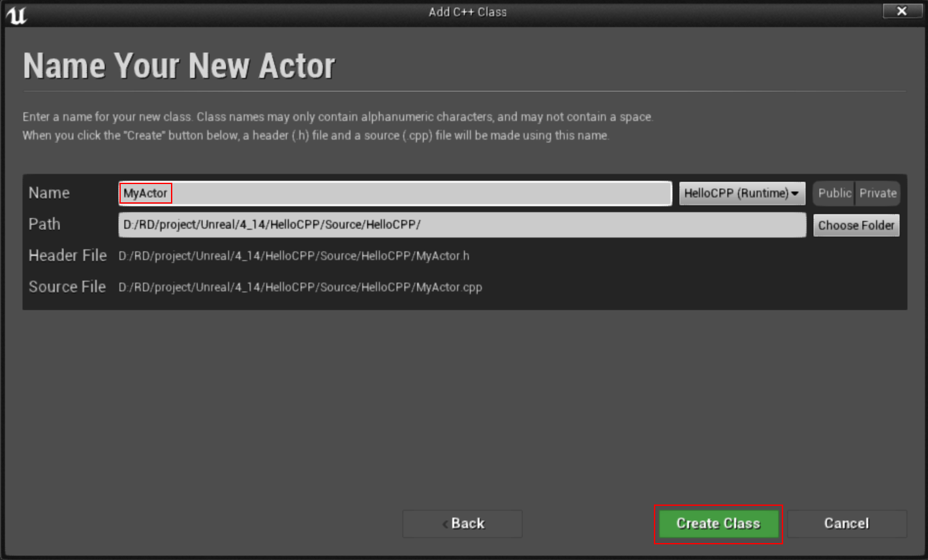Click inside the Name input field
The height and width of the screenshot is (560, 928).
(x=392, y=193)
